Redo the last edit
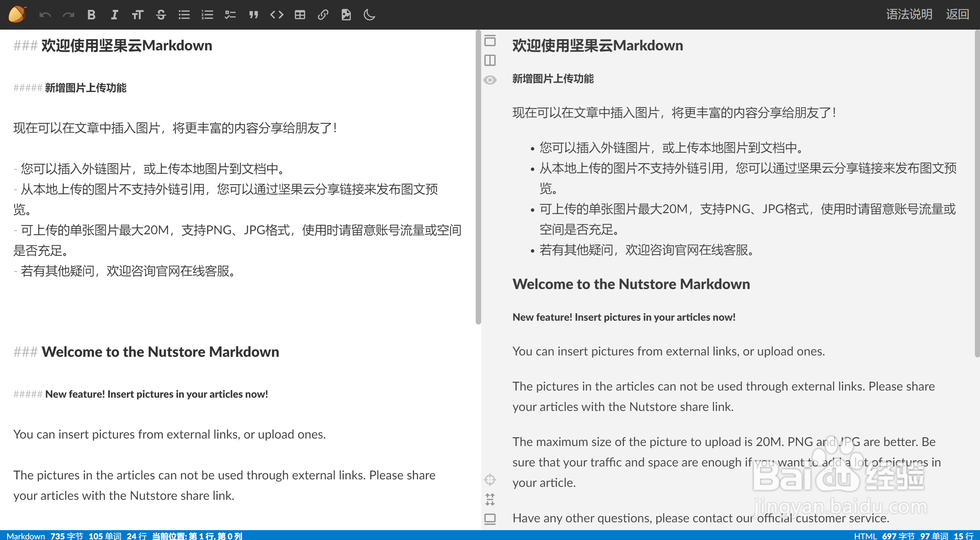The height and width of the screenshot is (540, 980). 68,15
